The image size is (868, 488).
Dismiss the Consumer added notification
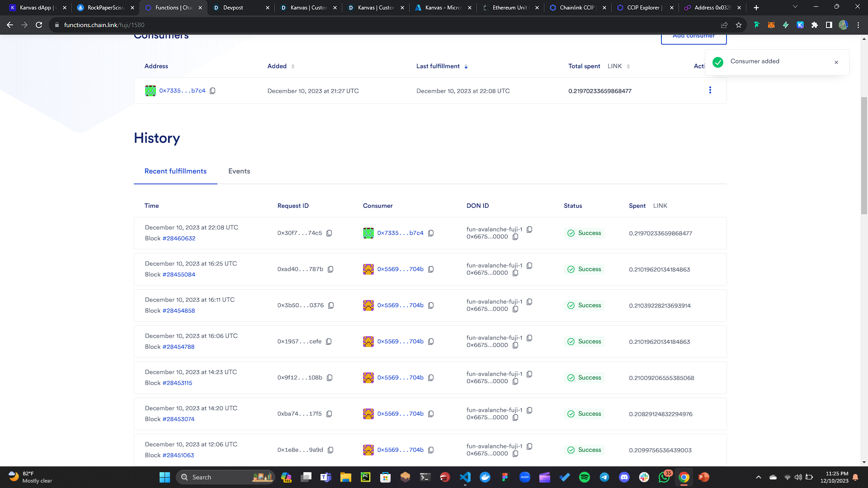click(x=836, y=62)
